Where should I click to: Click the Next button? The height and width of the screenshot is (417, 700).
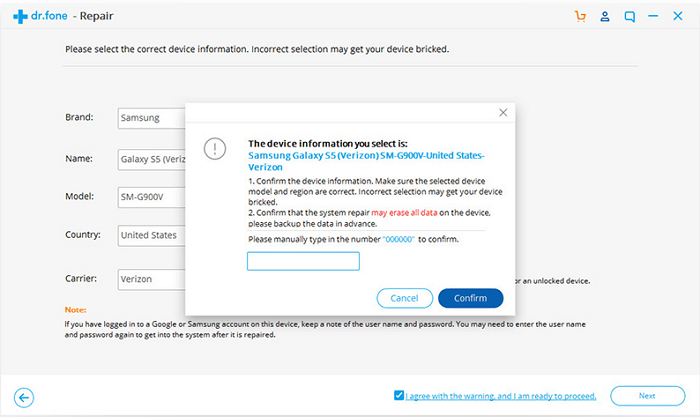pos(648,396)
